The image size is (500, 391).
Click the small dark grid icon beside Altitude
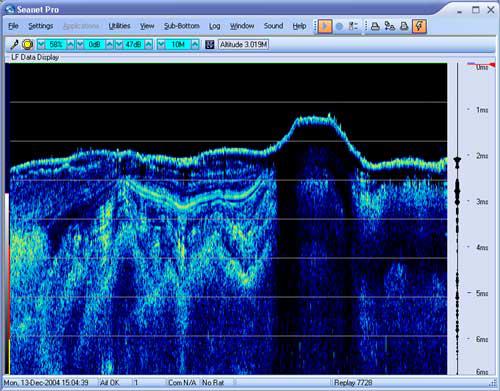click(210, 44)
